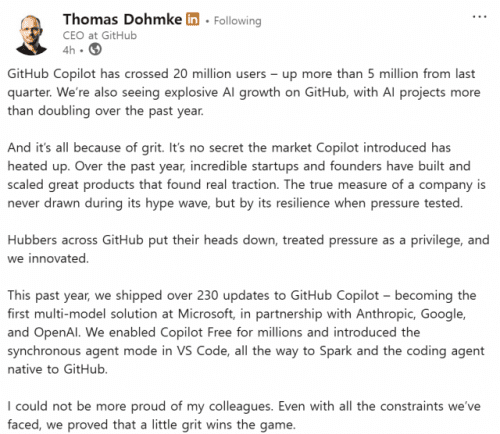The image size is (500, 434).
Task: Click the word 'Anthropic' in the post
Action: click(x=386, y=314)
